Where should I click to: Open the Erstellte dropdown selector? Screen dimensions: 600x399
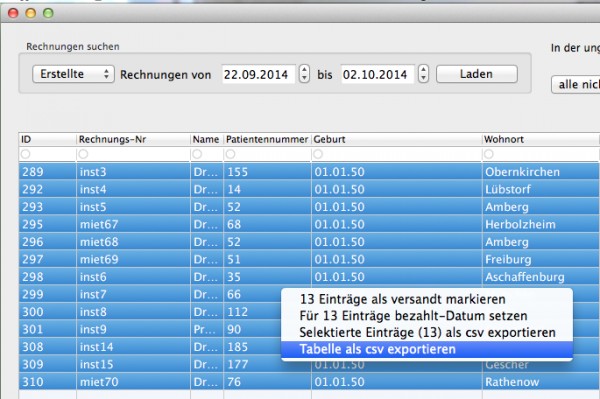73,74
